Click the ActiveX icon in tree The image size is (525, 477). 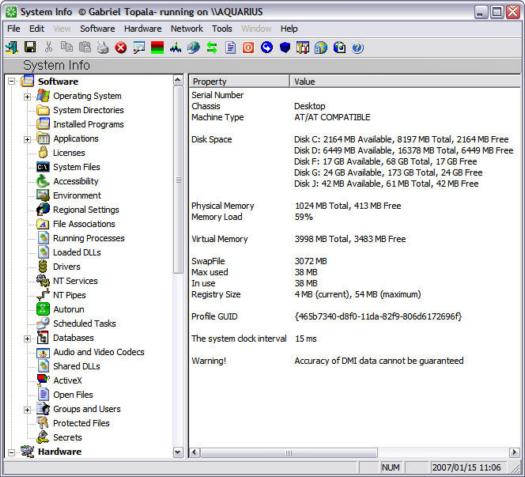43,380
